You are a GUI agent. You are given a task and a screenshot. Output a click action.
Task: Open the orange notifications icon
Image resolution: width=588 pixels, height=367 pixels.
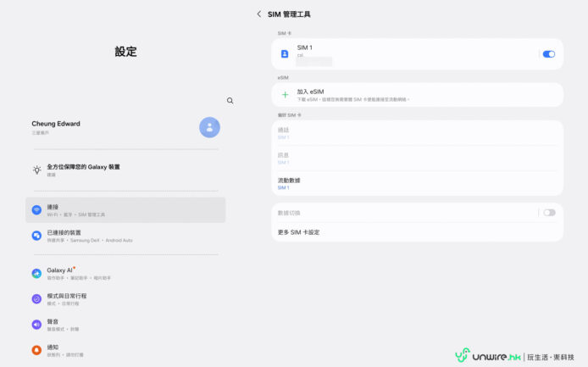[36, 350]
